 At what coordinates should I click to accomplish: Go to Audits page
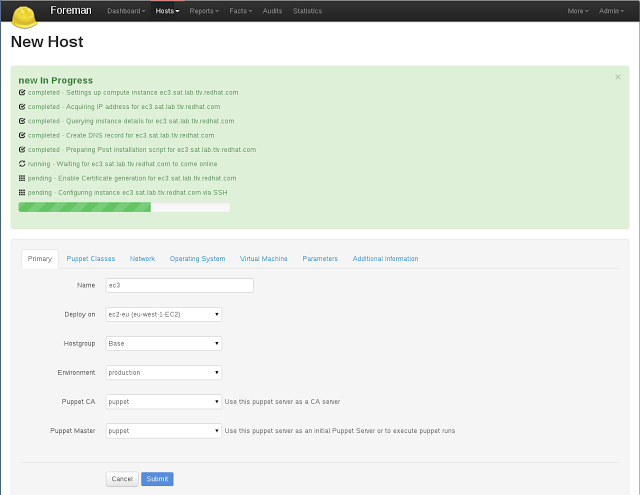pyautogui.click(x=272, y=11)
